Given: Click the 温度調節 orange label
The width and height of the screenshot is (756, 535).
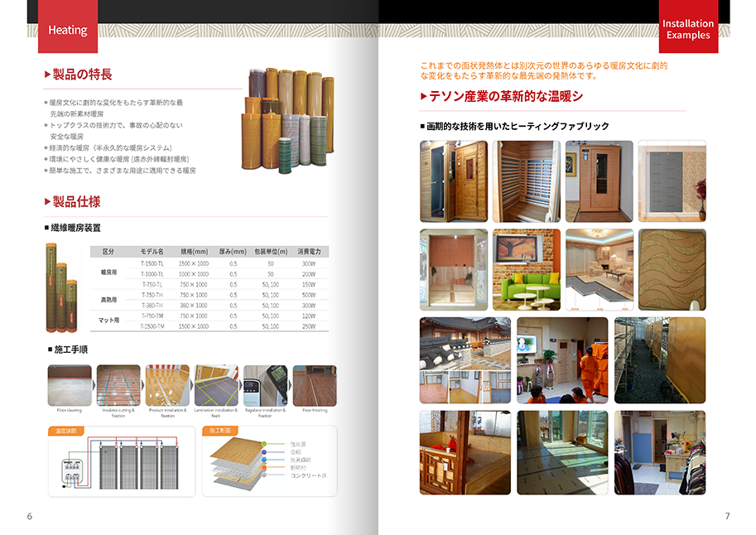Looking at the screenshot, I should (x=67, y=431).
